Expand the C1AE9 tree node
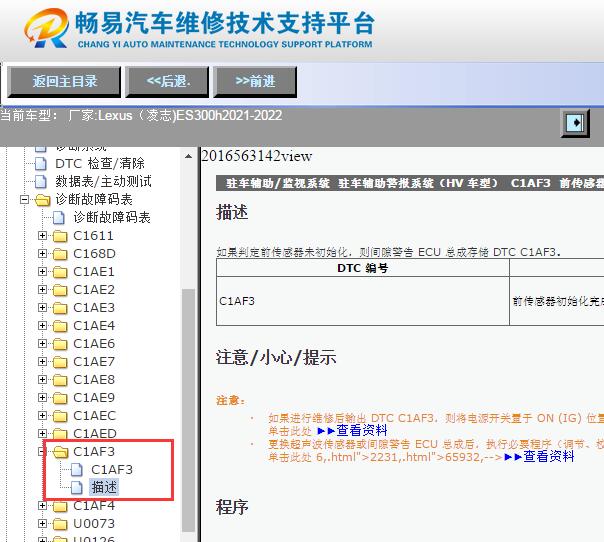This screenshot has height=542, width=604. 42,398
